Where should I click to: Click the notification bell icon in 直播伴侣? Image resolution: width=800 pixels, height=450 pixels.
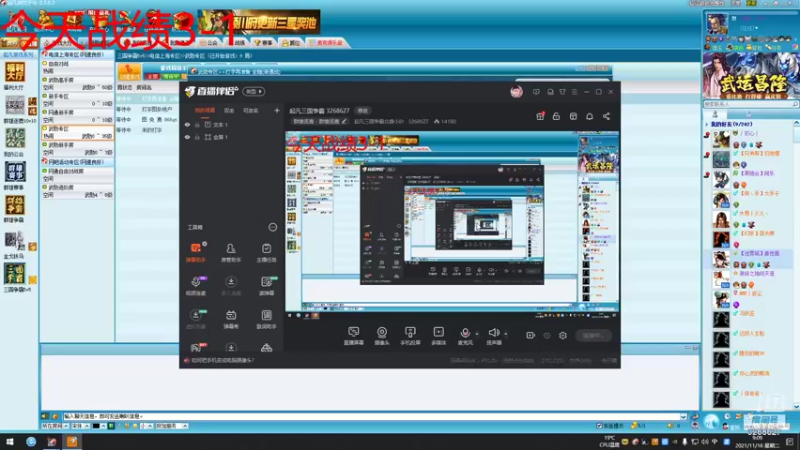[589, 116]
